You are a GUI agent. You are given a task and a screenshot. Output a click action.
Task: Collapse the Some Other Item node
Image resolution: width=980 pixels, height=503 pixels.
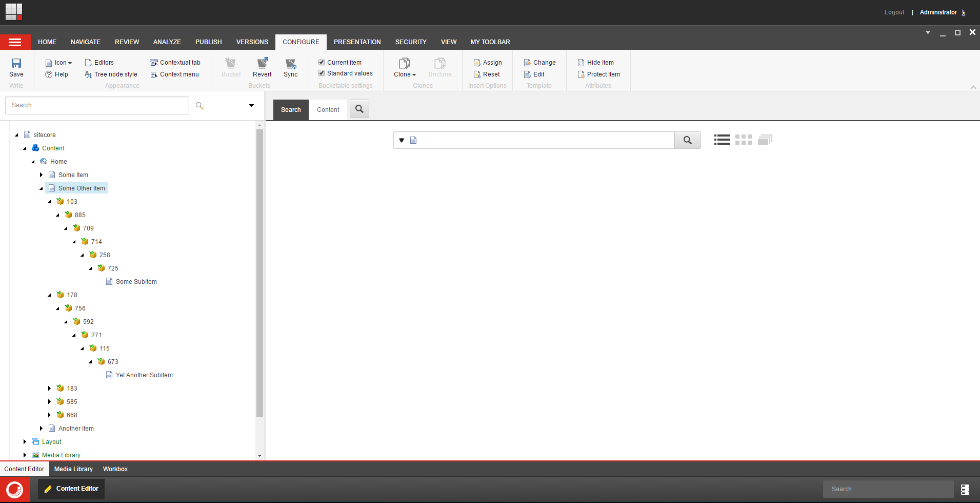point(41,188)
